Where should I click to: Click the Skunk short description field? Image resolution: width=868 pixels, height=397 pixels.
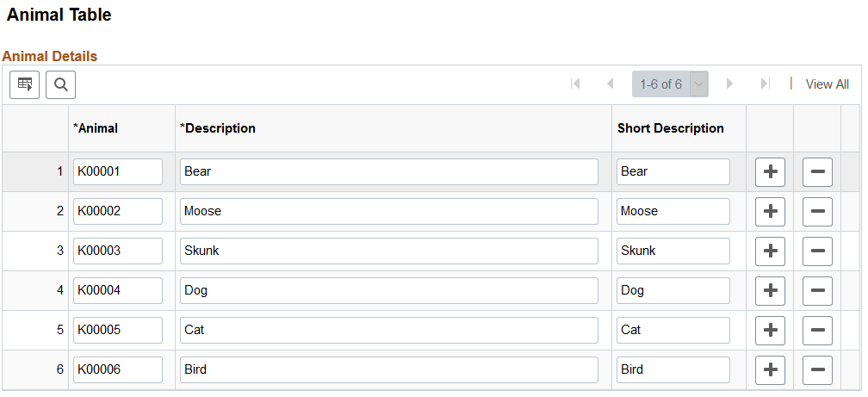(x=673, y=251)
